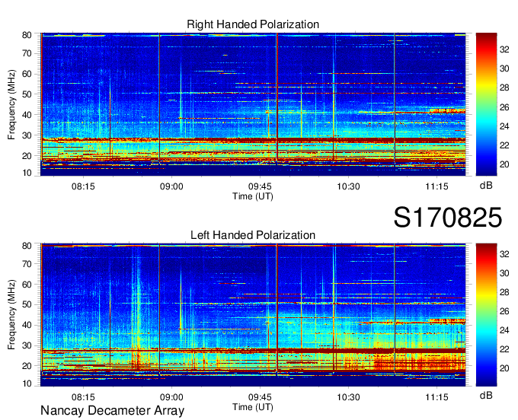Click the 11:15 tick of Left Handed plot
Image resolution: width=518 pixels, height=420 pixels.
pos(436,397)
